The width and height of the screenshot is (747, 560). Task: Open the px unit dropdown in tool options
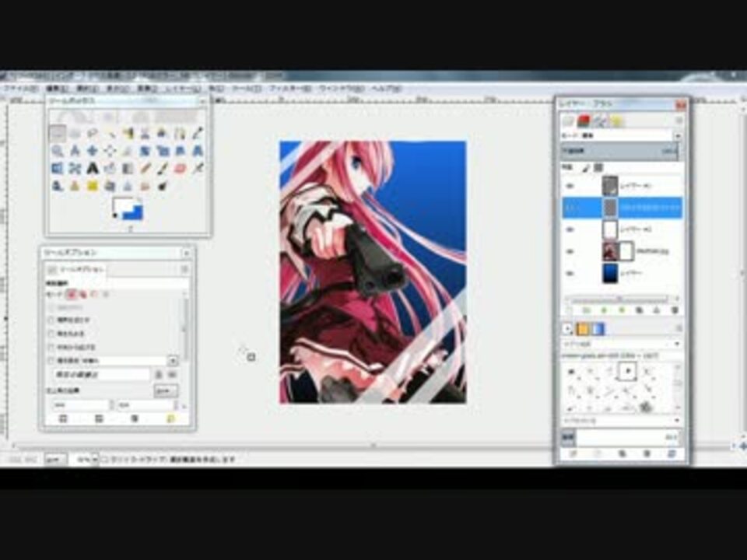[x=165, y=391]
